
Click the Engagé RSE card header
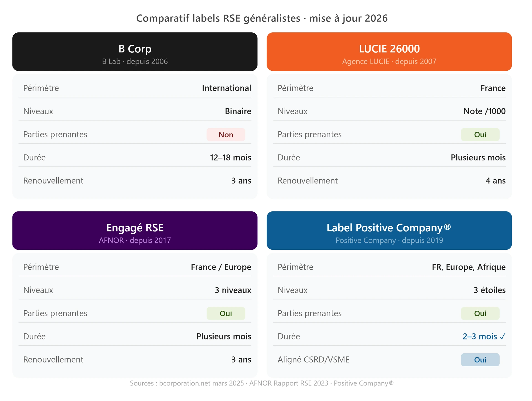pos(135,231)
